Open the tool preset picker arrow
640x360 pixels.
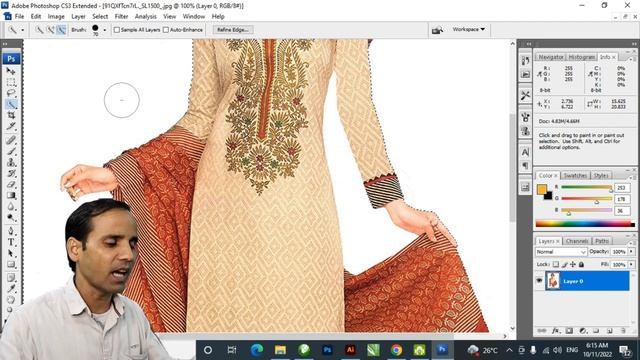tap(22, 30)
